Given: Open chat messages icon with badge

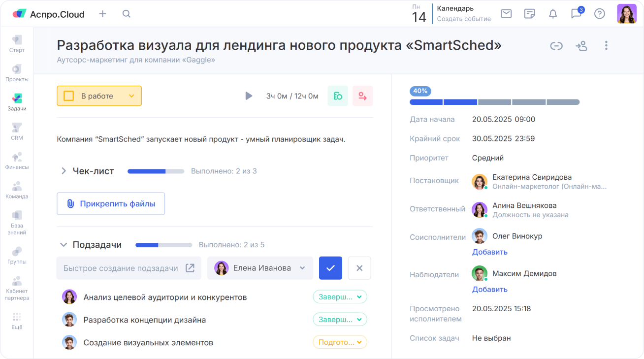Looking at the screenshot, I should click(x=576, y=14).
